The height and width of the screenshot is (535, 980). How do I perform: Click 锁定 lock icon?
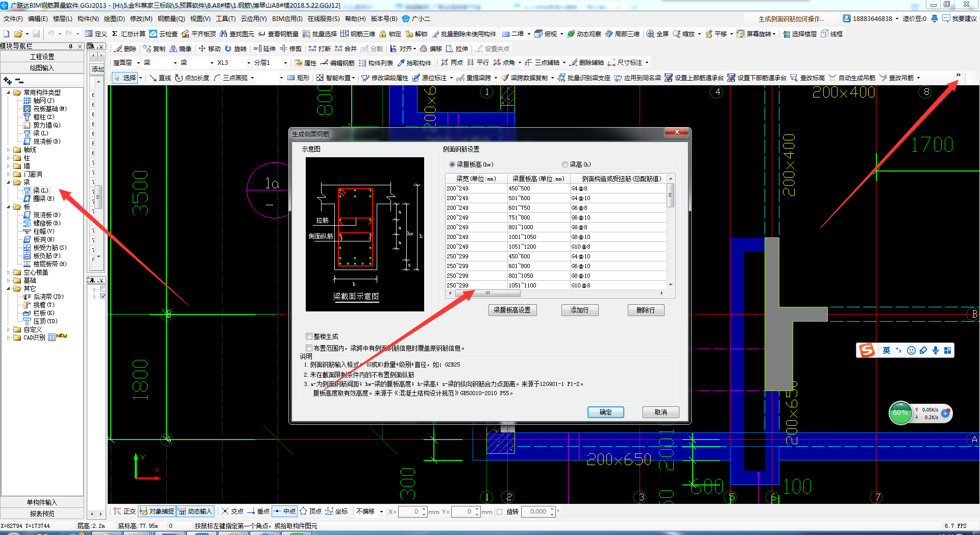tap(390, 34)
